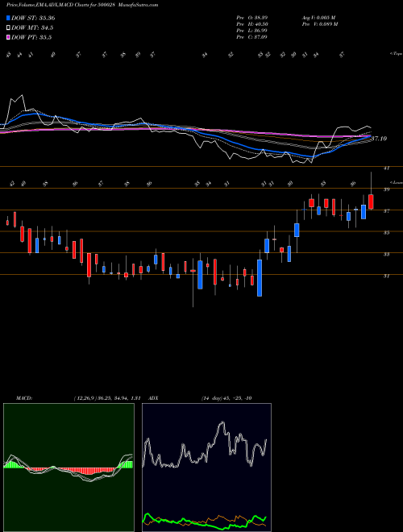This screenshot has height=532, width=403.
Task: Click the red MACD histogram bars
Action: [x=88, y=472]
